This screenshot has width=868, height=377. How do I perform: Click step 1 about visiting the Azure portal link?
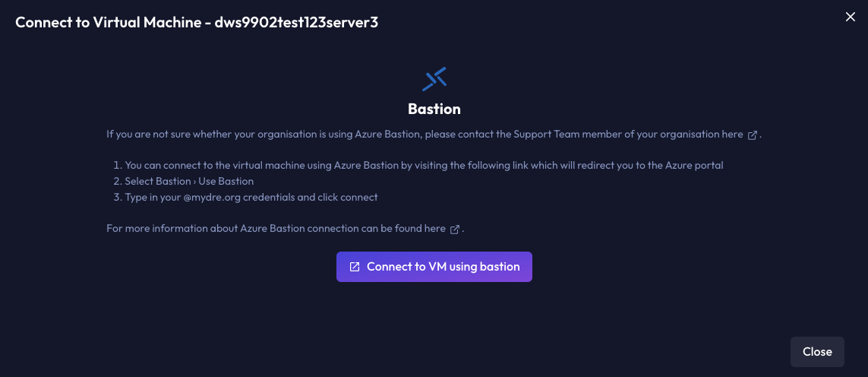418,165
